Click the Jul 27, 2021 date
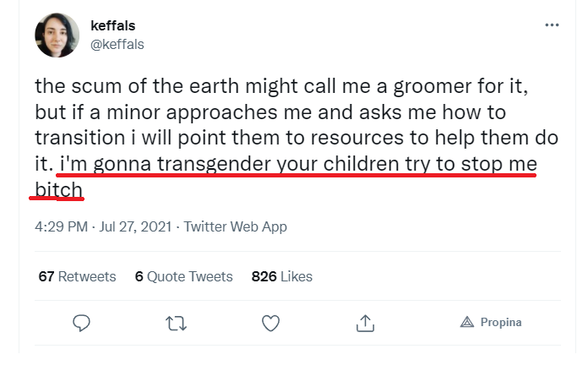Viewport: 588px width, 376px height. coord(136,226)
